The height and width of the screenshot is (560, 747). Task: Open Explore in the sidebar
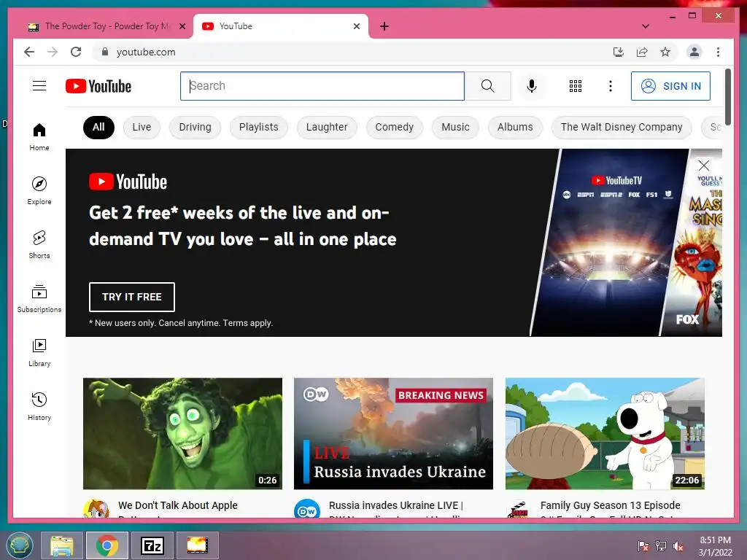tap(39, 190)
